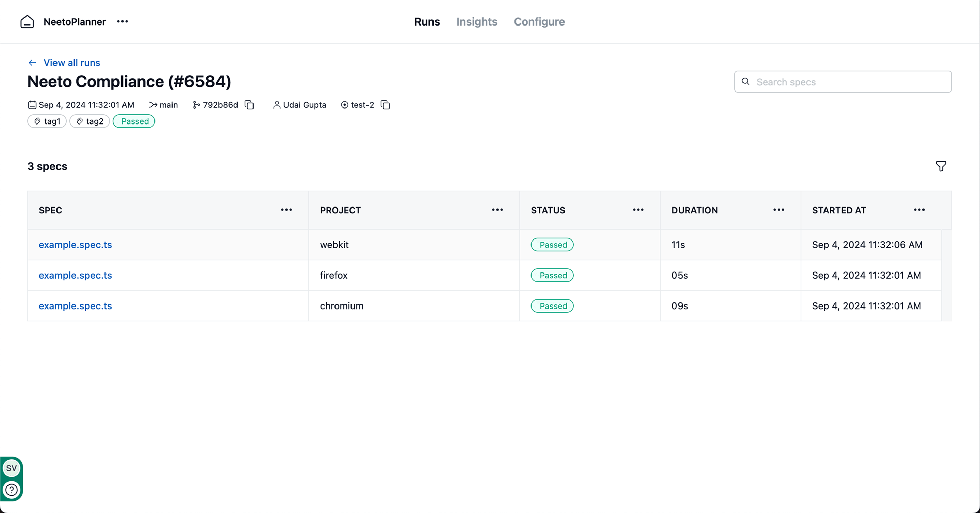
Task: Switch to the Configure tab
Action: [539, 22]
